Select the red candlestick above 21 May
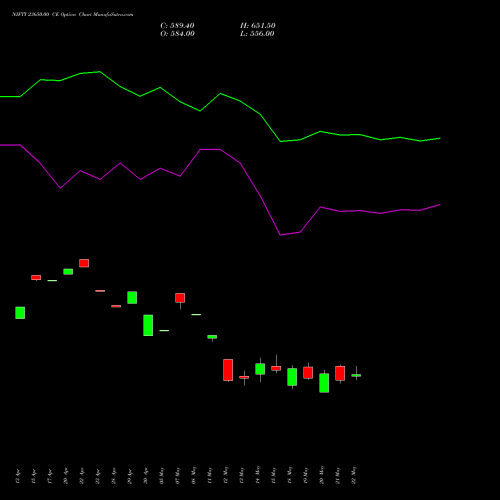The width and height of the screenshot is (500, 500). pyautogui.click(x=340, y=373)
